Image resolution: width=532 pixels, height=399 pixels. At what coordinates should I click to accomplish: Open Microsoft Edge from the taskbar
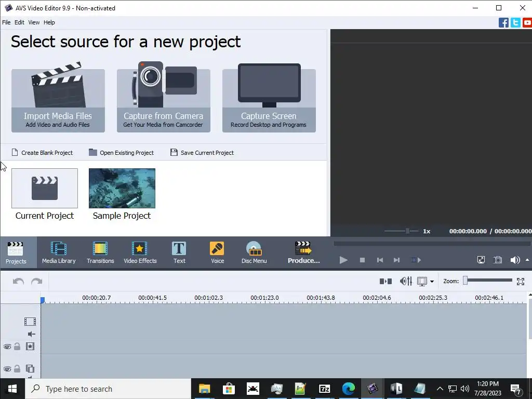pos(349,389)
